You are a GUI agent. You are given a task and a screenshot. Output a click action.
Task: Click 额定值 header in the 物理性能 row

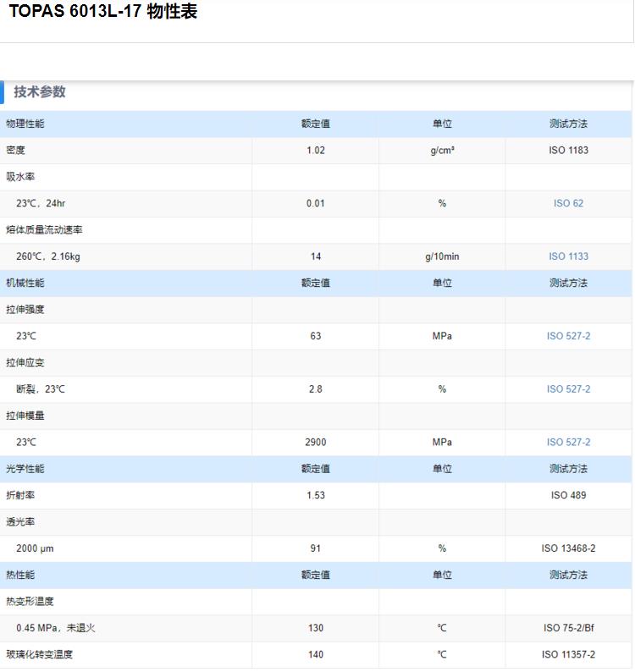tap(316, 124)
